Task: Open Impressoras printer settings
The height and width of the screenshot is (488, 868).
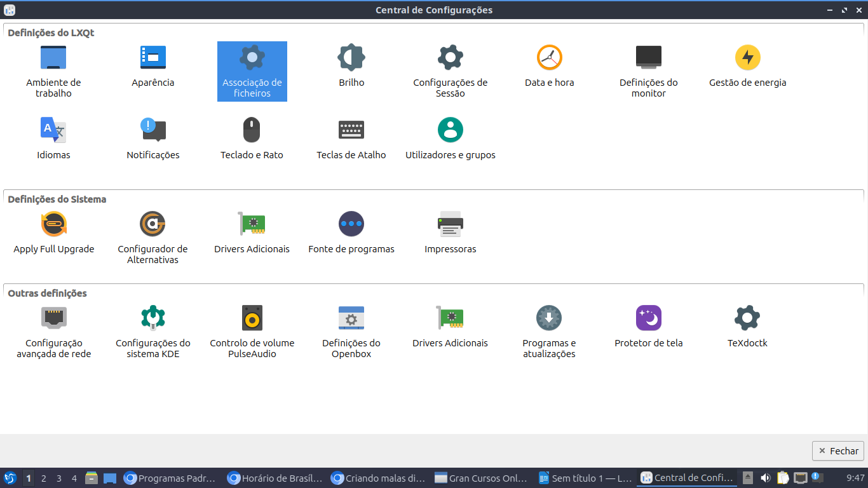Action: tap(451, 233)
